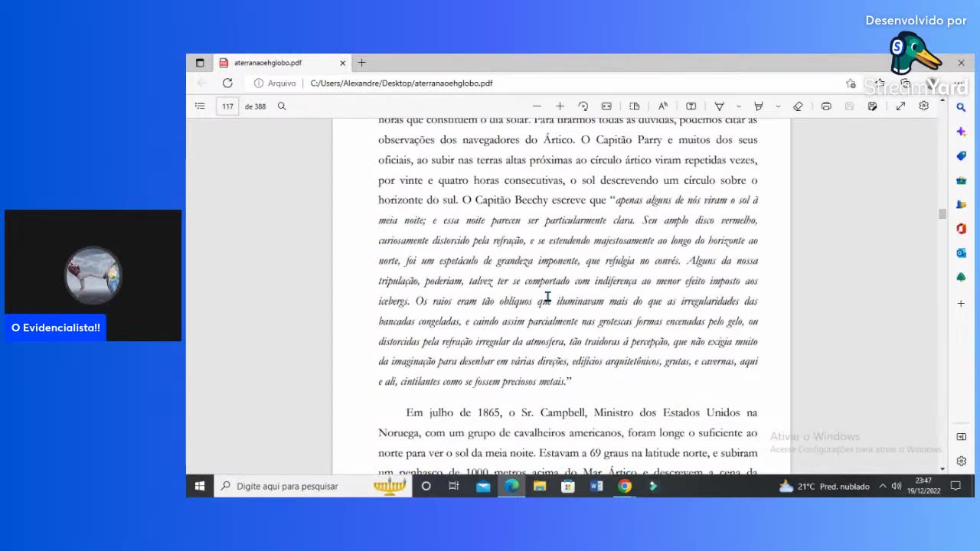The width and height of the screenshot is (980, 551).
Task: Click the Fit to width icon
Action: [x=606, y=106]
